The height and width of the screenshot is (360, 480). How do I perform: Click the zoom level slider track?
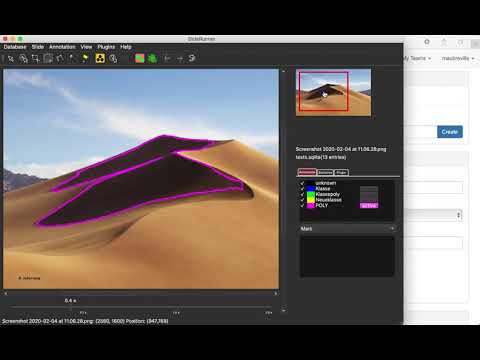pos(141,307)
